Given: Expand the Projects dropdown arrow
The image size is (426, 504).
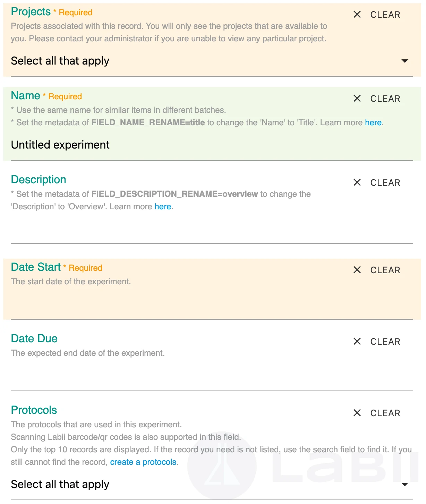Looking at the screenshot, I should (404, 61).
